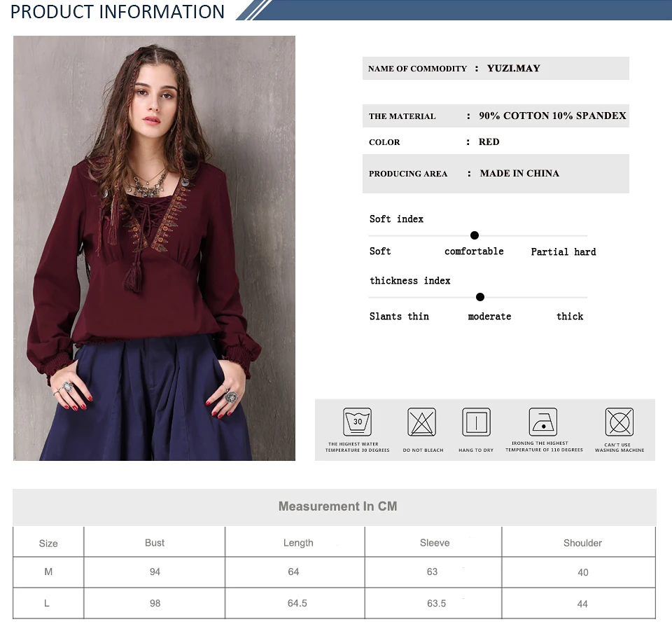
Task: Click sleeve value 63.5 in L row
Action: point(436,603)
